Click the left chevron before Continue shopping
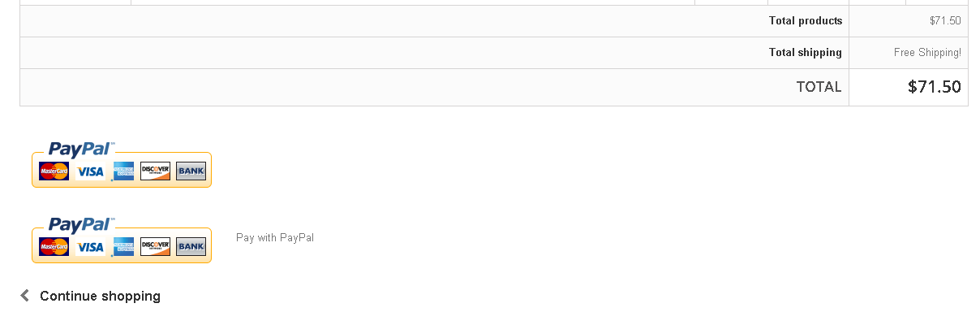The image size is (980, 312). [x=25, y=295]
